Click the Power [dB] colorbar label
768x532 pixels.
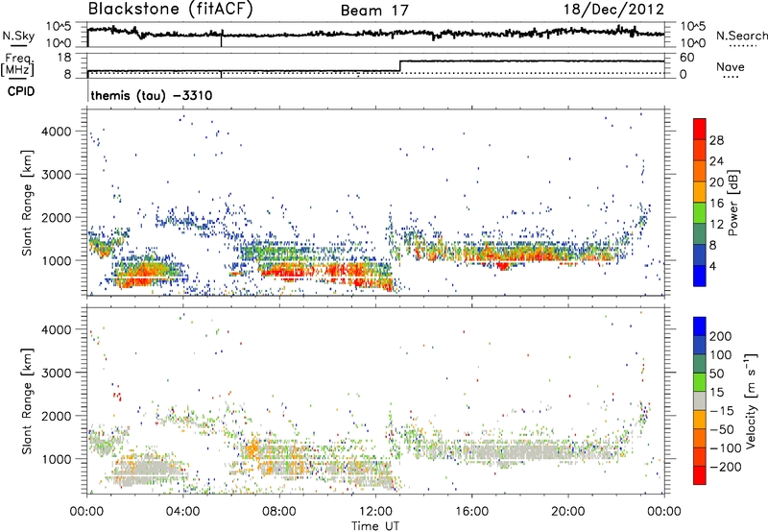click(x=733, y=203)
